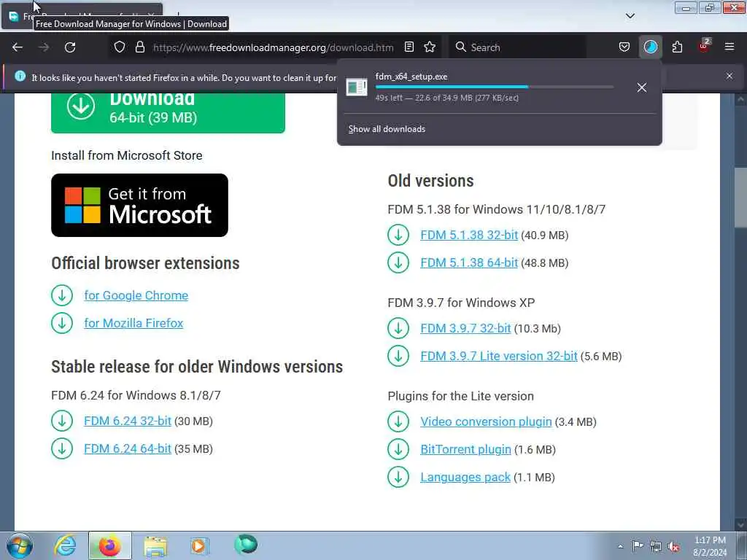The image size is (747, 560).
Task: Open the Extensions puzzle icon
Action: tap(677, 47)
